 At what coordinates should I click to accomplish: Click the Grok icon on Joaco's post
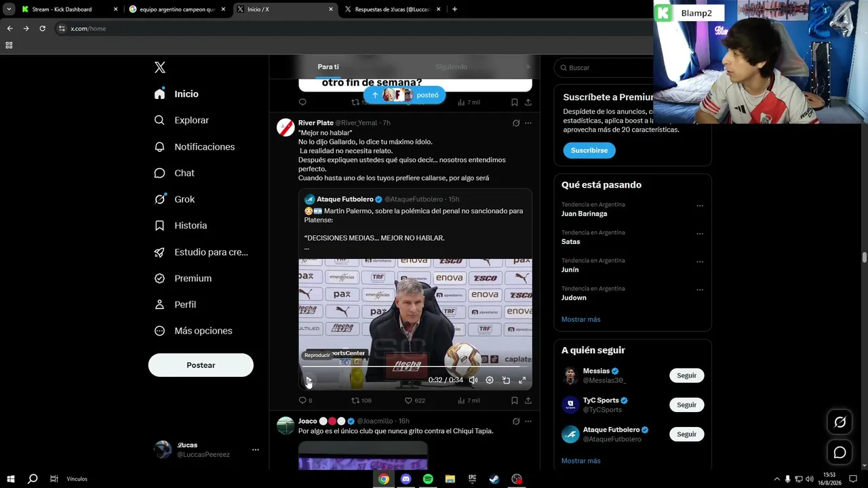(x=516, y=421)
